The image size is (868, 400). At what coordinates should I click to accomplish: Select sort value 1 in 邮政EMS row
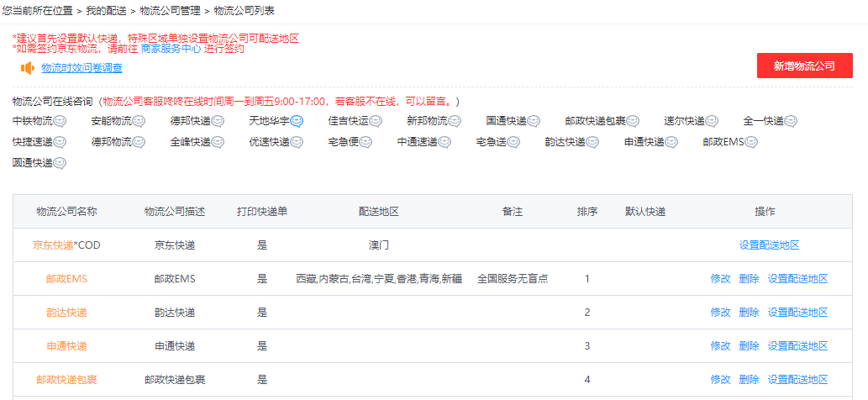click(587, 279)
